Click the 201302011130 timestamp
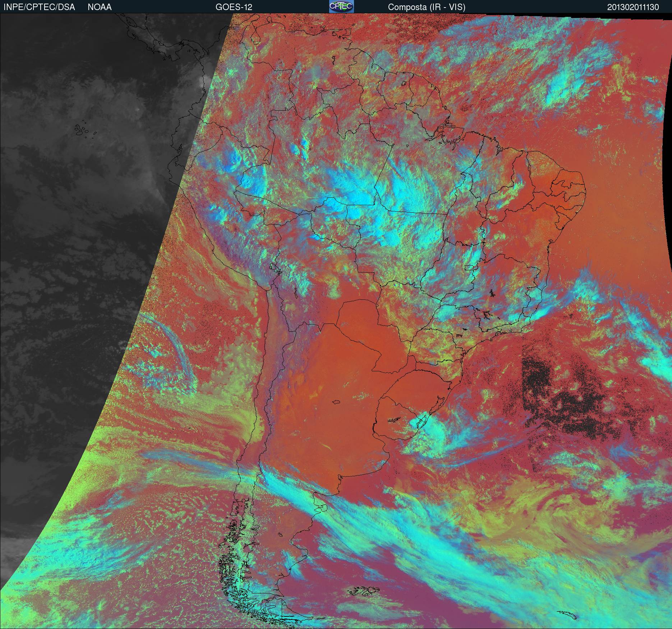Screen dimensions: 672x629 tap(633, 7)
